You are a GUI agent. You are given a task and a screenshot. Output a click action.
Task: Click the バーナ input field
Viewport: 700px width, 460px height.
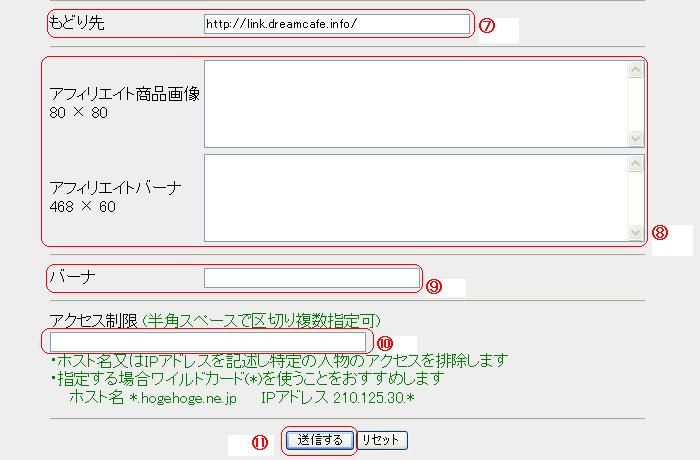pos(312,278)
